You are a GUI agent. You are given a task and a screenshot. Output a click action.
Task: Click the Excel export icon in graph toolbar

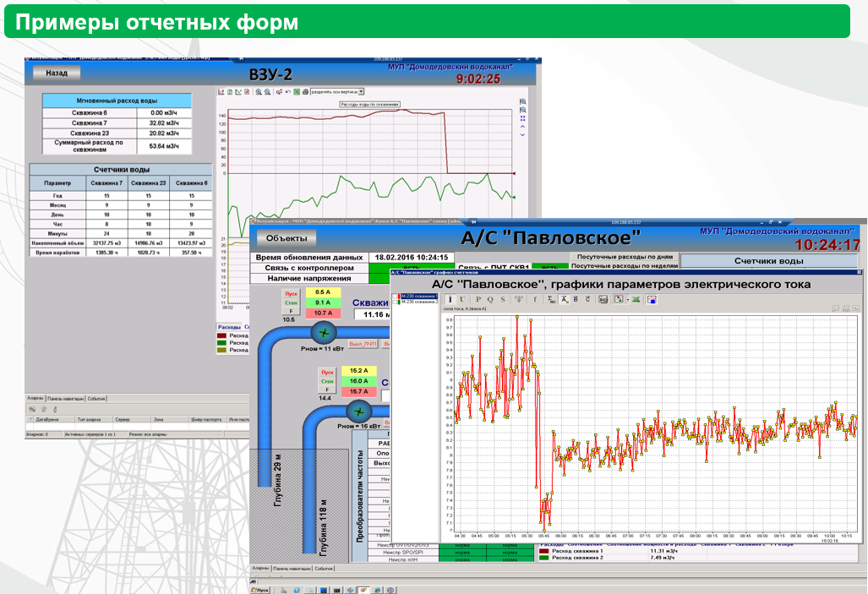(x=636, y=299)
